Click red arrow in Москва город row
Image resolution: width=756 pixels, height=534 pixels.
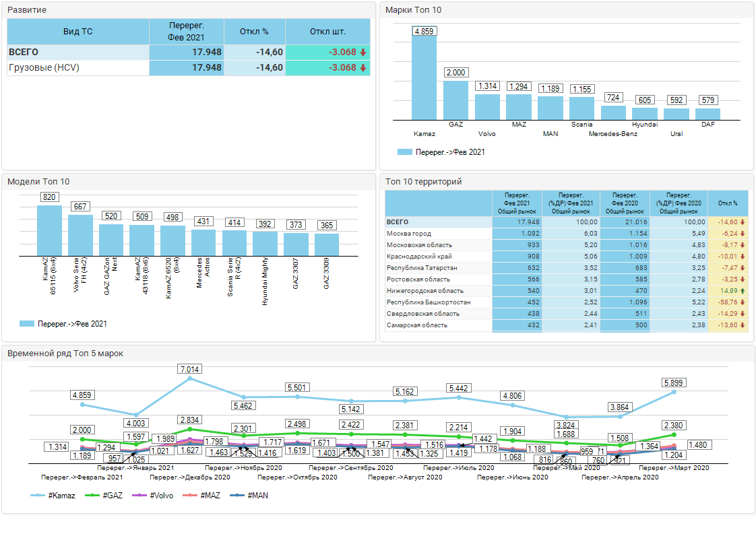click(743, 234)
